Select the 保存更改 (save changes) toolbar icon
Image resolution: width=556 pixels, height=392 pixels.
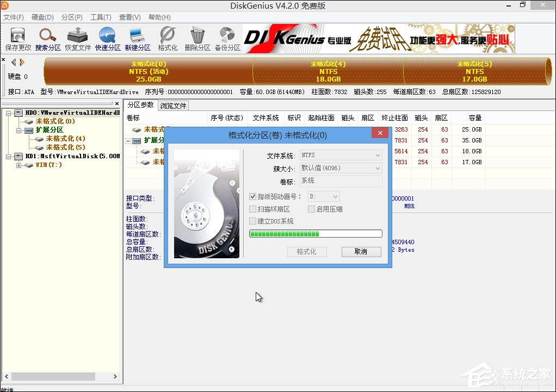click(x=18, y=38)
